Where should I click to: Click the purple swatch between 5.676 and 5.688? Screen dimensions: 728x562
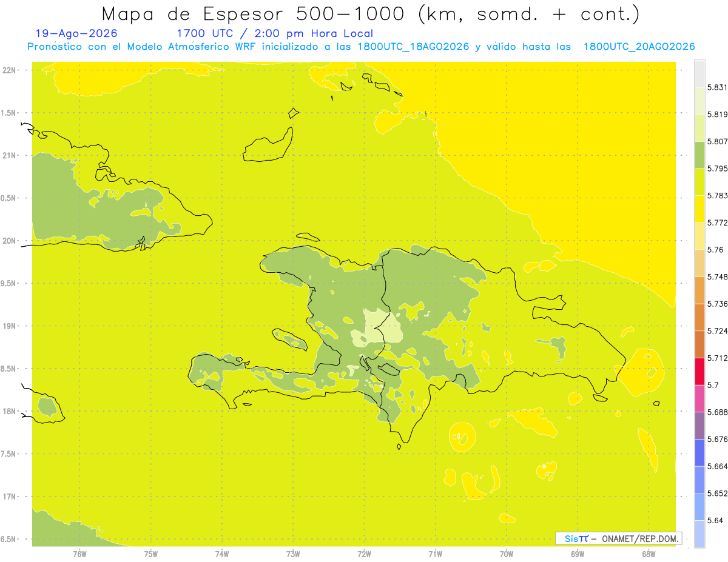(x=699, y=426)
